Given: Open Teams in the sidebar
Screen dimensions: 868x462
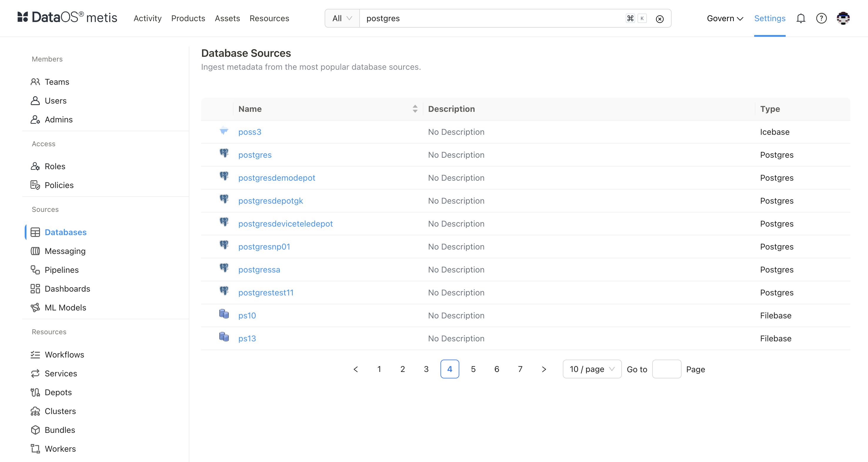Looking at the screenshot, I should coord(57,82).
